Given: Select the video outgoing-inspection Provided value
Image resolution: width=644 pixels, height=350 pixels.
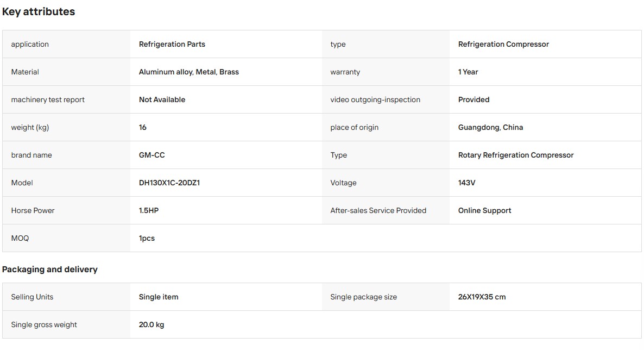Looking at the screenshot, I should [x=473, y=99].
